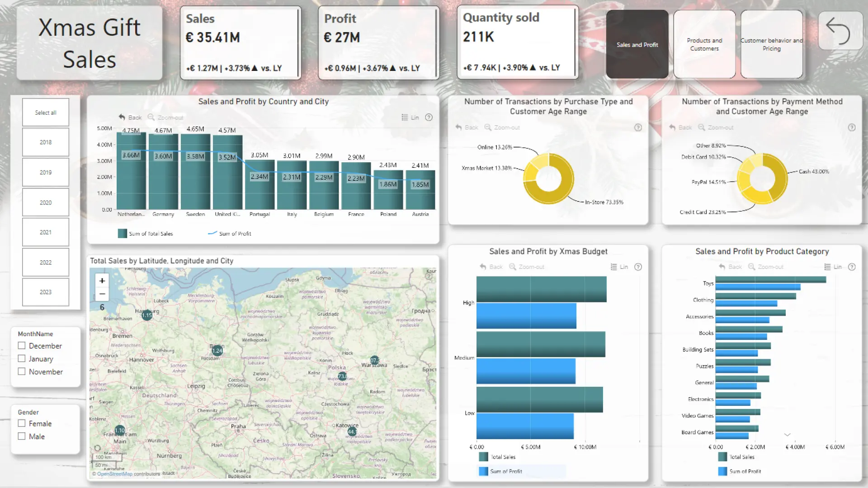868x488 pixels.
Task: Click Toys total sales bar
Action: click(x=770, y=280)
